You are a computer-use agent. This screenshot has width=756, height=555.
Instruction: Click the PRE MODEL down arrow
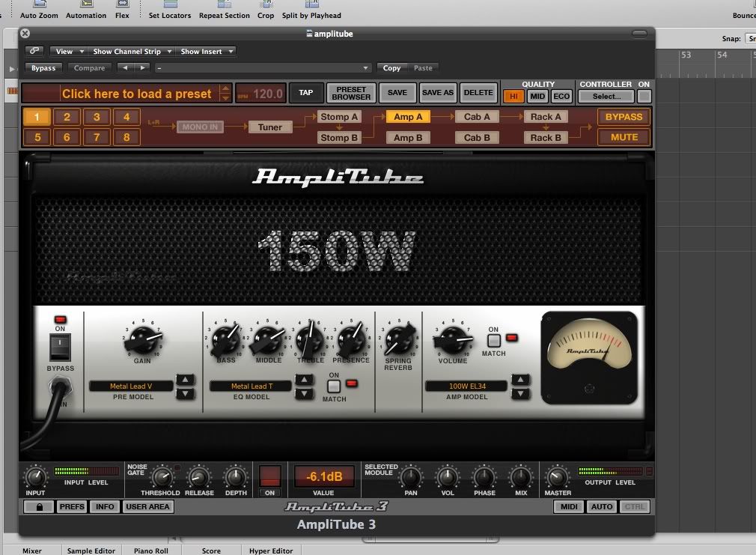(x=185, y=393)
